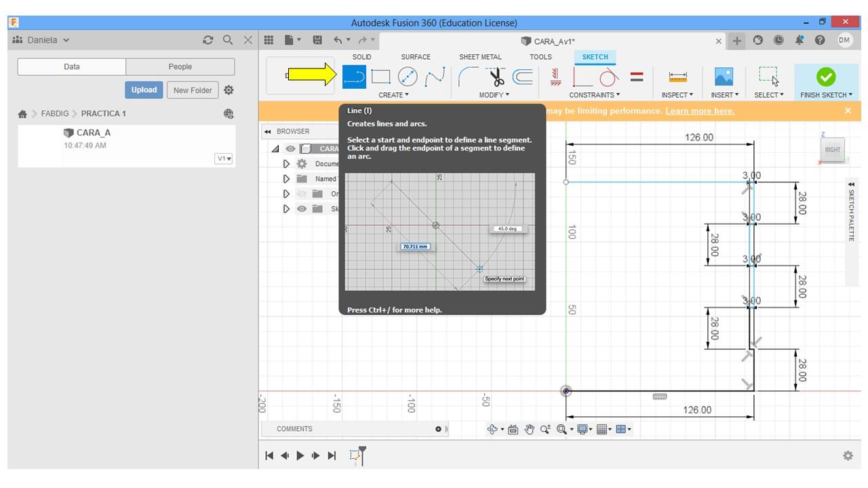
Task: Apply the Tangent constraint
Action: 610,77
